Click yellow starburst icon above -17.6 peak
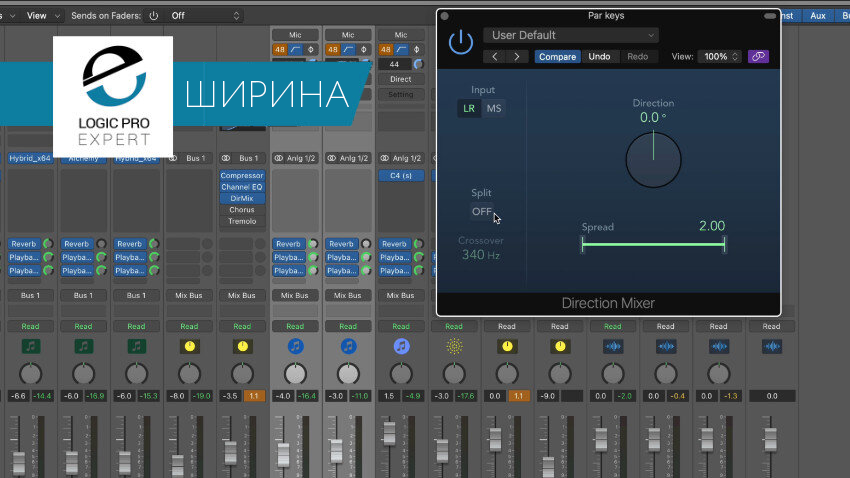 click(x=454, y=346)
